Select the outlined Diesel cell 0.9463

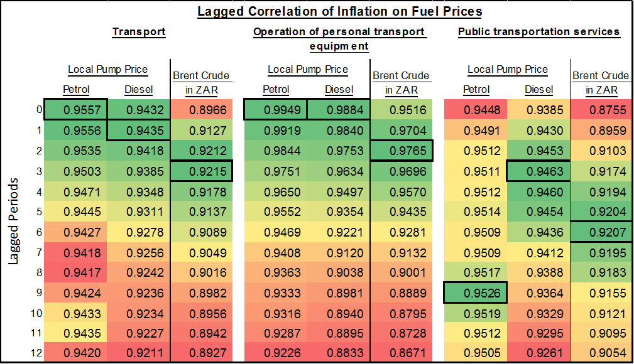click(538, 171)
